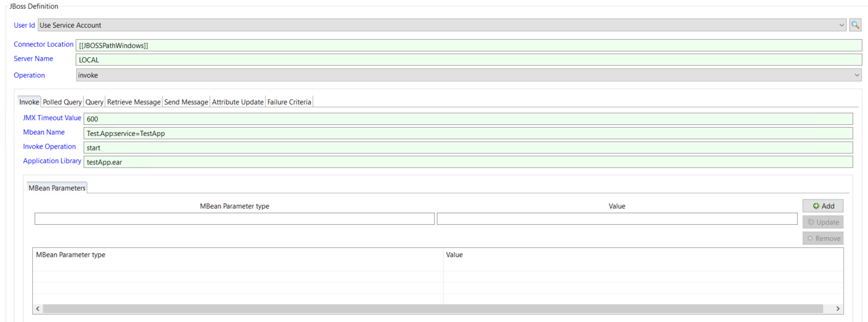Open the Failure Criteria tab
Viewport: 868px width, 322px height.
point(289,102)
